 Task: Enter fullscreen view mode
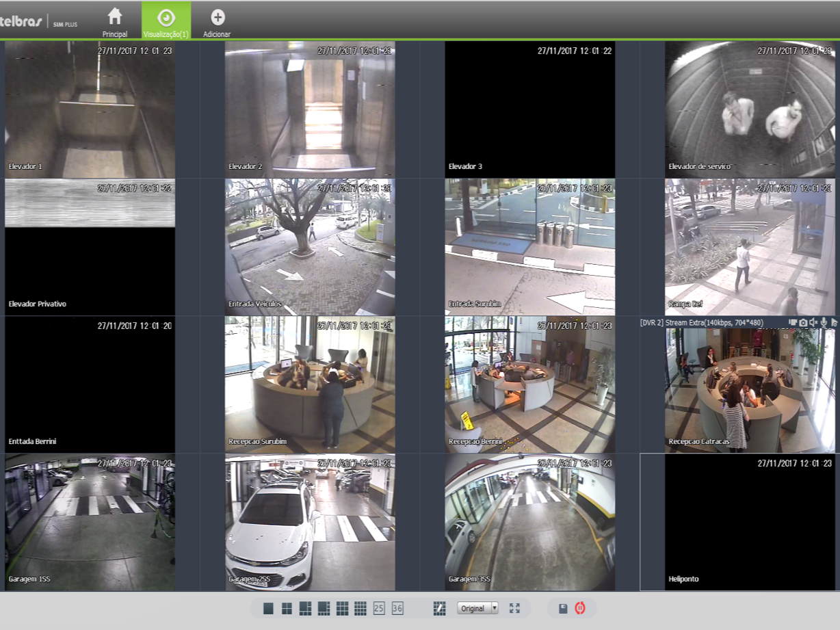(x=514, y=608)
